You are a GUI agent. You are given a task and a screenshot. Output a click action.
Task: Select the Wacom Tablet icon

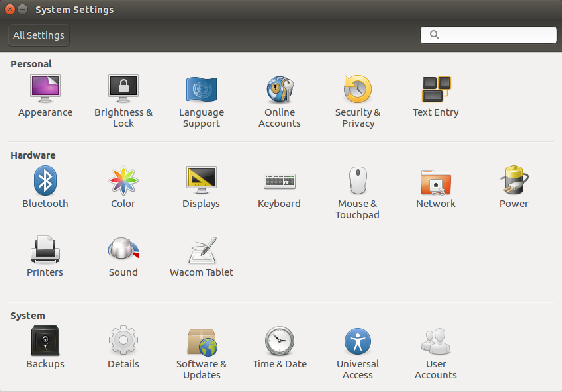coord(201,257)
